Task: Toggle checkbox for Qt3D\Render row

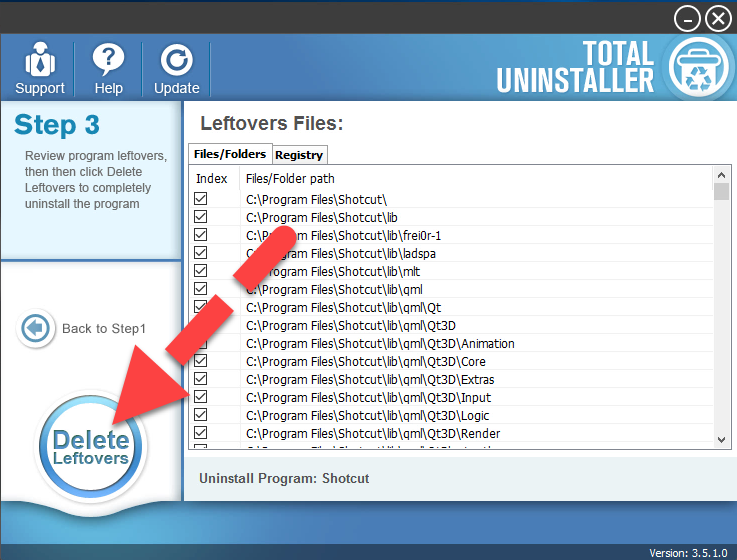Action: (x=201, y=433)
